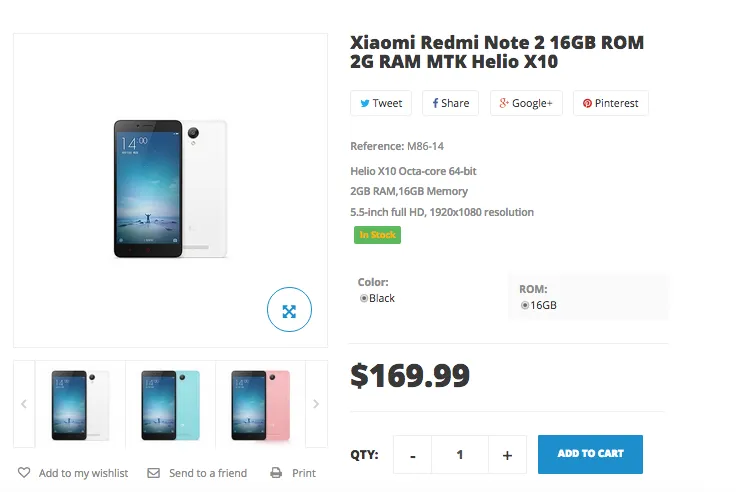The width and height of the screenshot is (744, 492).
Task: View the pink phone thumbnail
Action: point(260,404)
